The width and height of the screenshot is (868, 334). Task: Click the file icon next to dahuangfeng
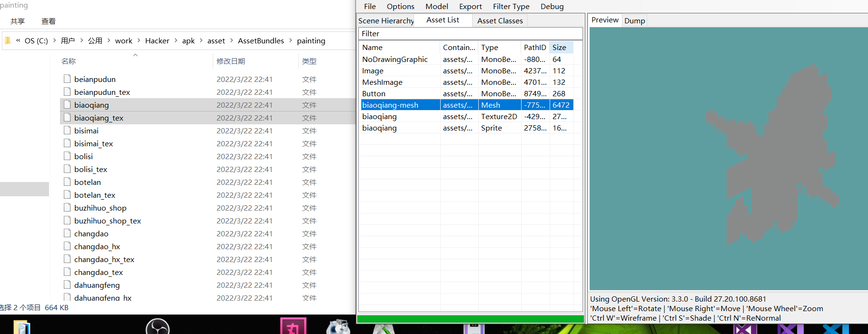pos(67,284)
